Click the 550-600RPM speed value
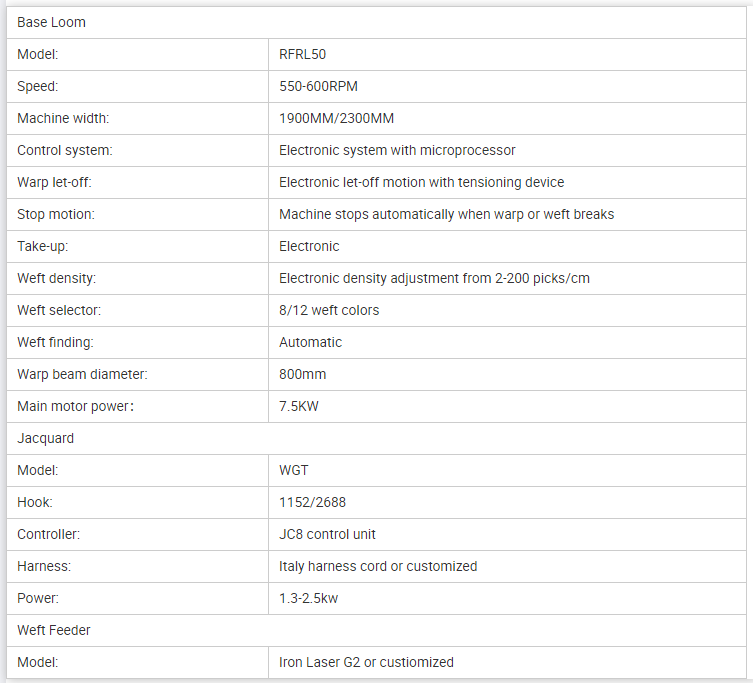 [x=318, y=86]
